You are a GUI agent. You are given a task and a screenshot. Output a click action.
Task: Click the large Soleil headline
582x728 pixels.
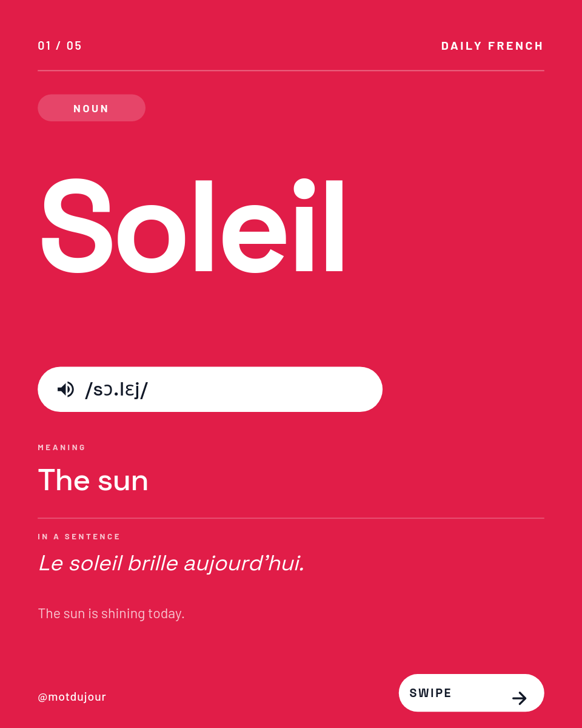[x=193, y=226]
